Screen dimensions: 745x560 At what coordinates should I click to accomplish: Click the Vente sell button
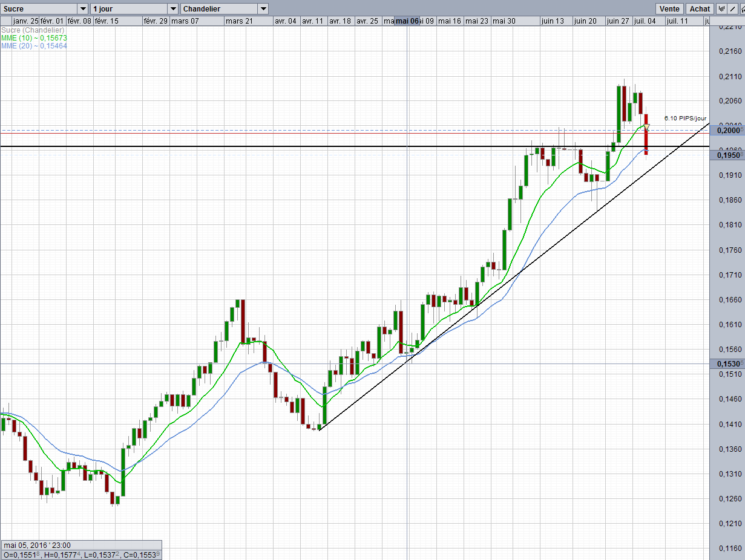point(669,8)
